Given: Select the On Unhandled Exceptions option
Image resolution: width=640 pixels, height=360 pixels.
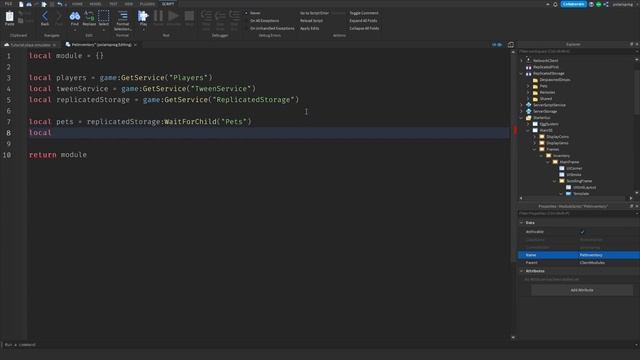Looking at the screenshot, I should tap(272, 28).
